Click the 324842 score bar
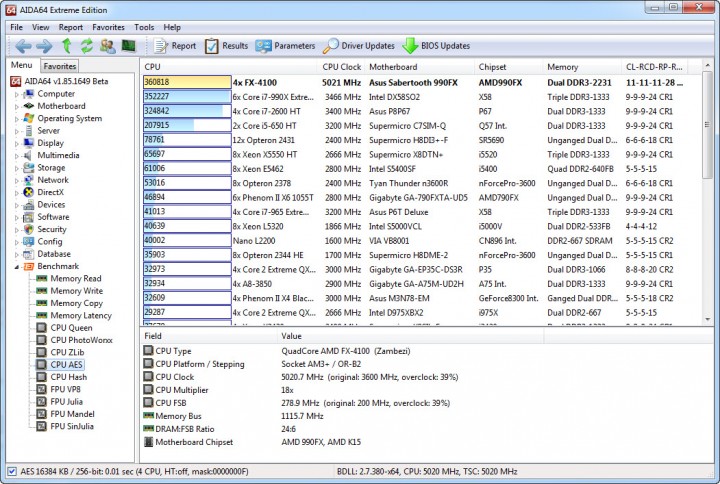Screen dimensions: 720x484 (x=187, y=111)
